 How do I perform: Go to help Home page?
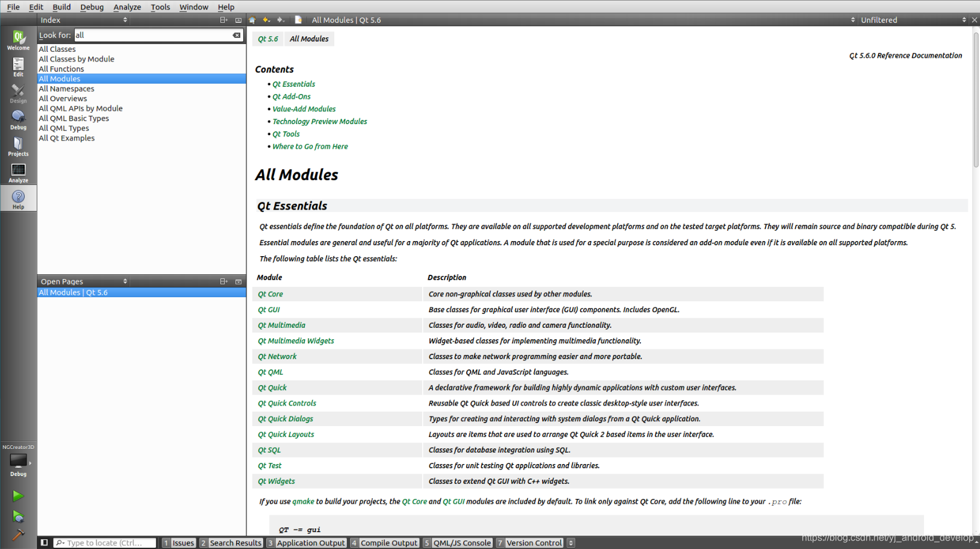pyautogui.click(x=252, y=20)
